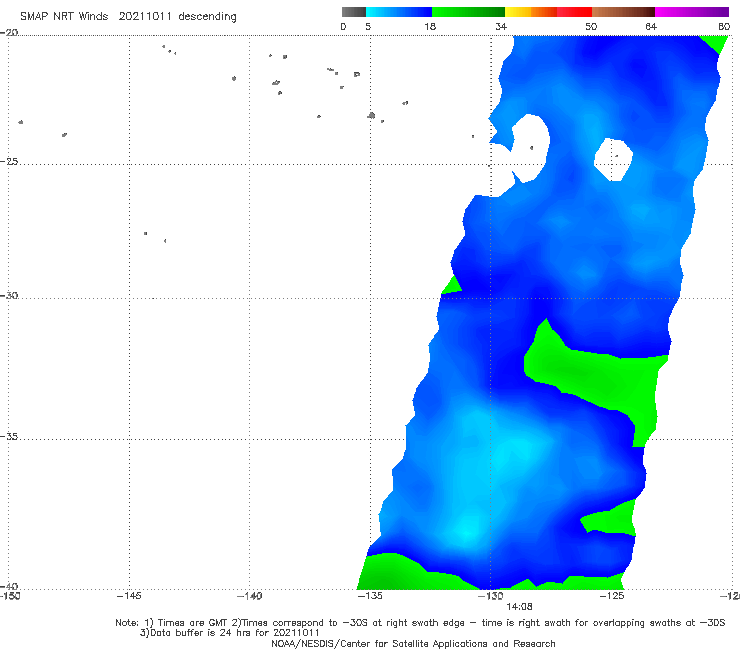This screenshot has height=650, width=740.
Task: Click the word 'descending' in the title
Action: 207,17
